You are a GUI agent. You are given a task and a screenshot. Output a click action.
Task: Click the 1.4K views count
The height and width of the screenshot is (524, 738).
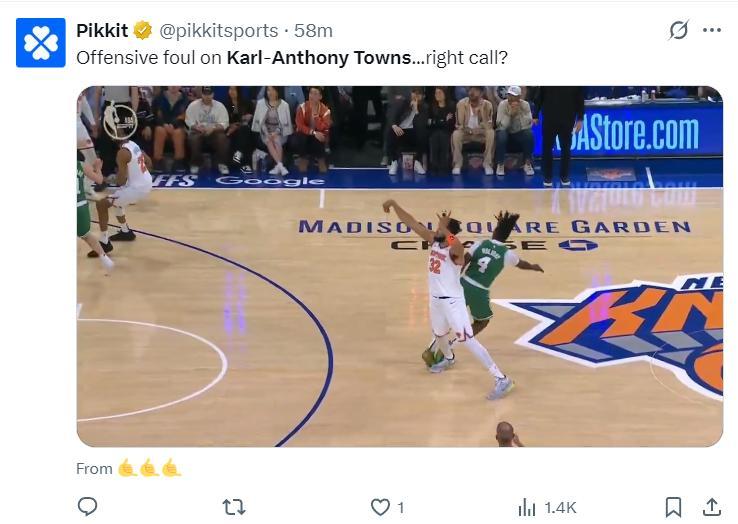pyautogui.click(x=560, y=508)
